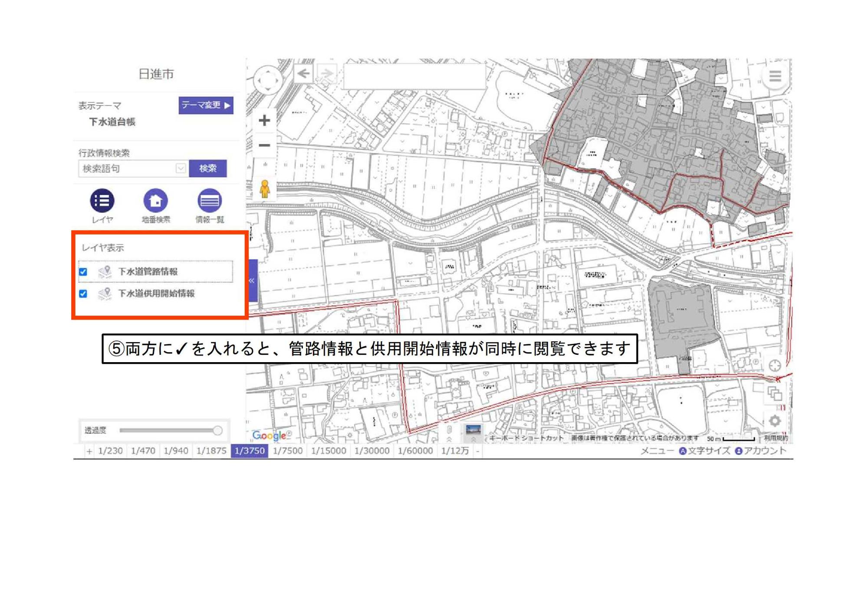Select the 1/230 scale tab
Viewport: 868px width, 614px height.
click(x=110, y=451)
